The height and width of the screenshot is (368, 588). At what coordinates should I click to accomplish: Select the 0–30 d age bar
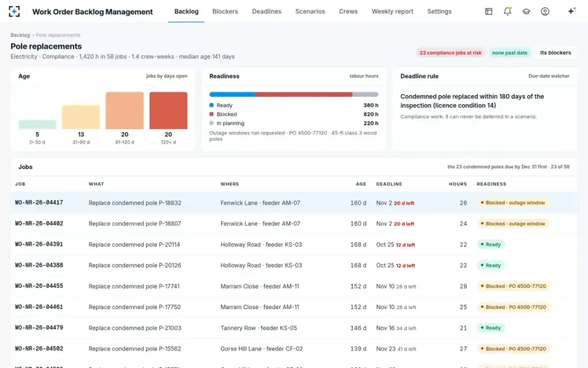click(37, 125)
